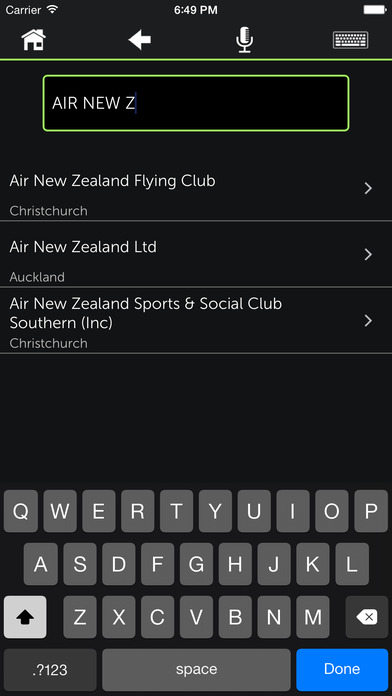Check the battery icon in status bar
This screenshot has height=696, width=392.
pyautogui.click(x=375, y=10)
